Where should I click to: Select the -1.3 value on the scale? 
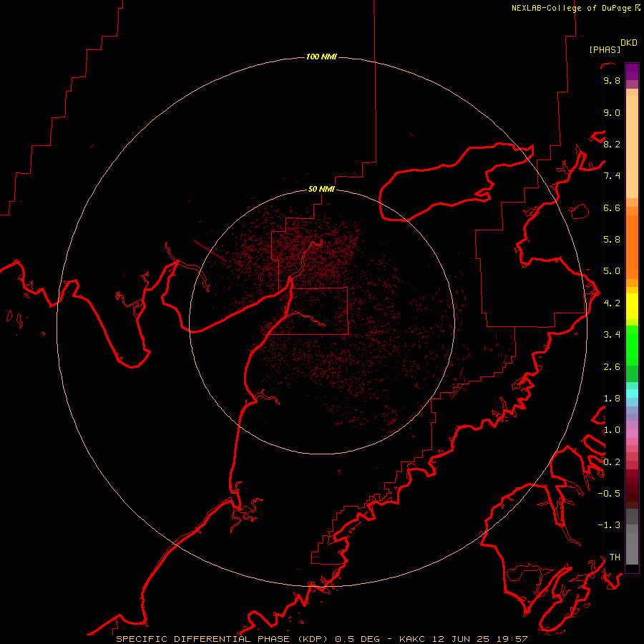(609, 525)
